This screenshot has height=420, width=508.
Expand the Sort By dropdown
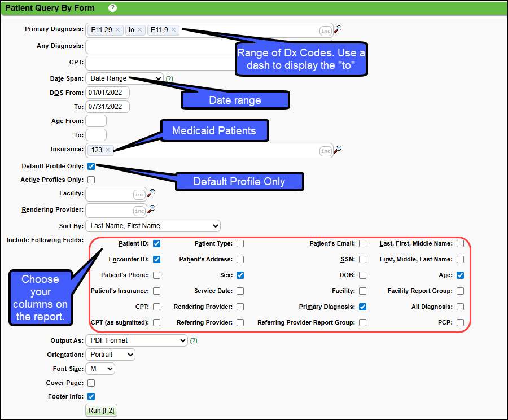(152, 226)
